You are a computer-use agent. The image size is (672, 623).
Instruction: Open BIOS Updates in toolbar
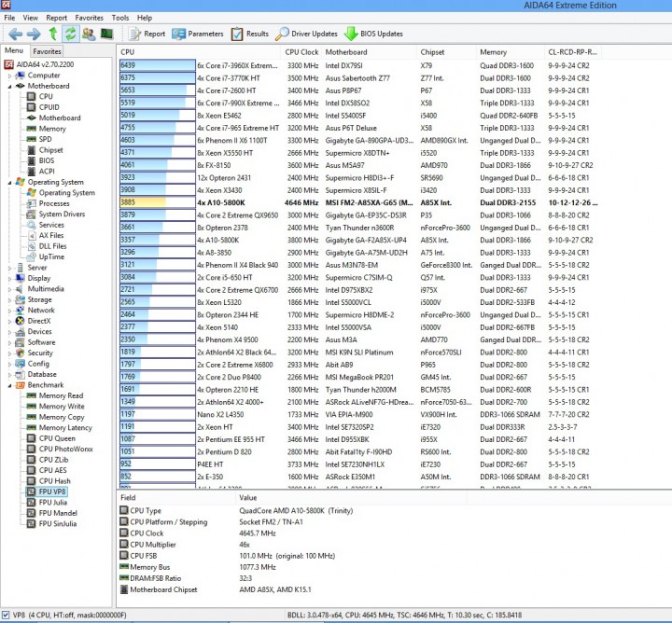pos(373,34)
